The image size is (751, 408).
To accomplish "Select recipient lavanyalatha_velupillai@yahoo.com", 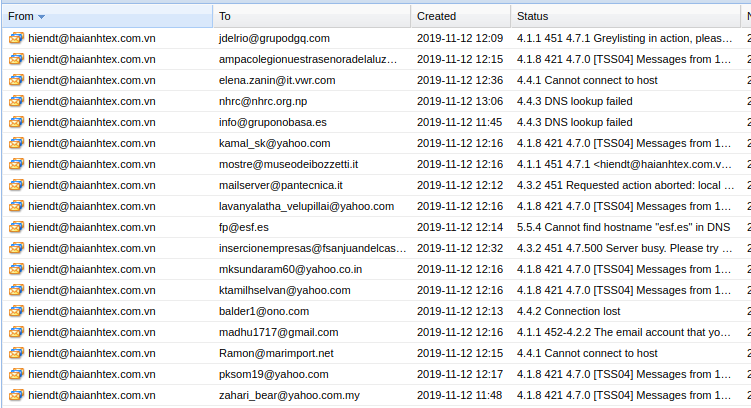I will pyautogui.click(x=307, y=206).
